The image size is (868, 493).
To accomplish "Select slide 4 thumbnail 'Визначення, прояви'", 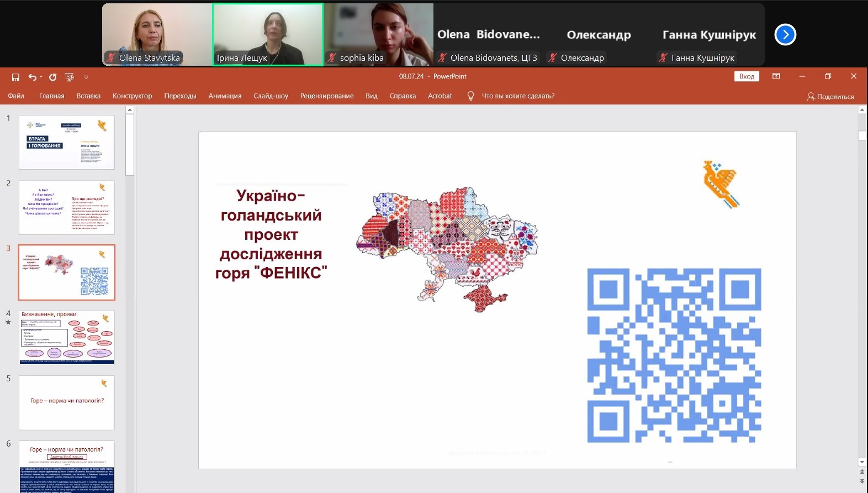I will coord(67,337).
